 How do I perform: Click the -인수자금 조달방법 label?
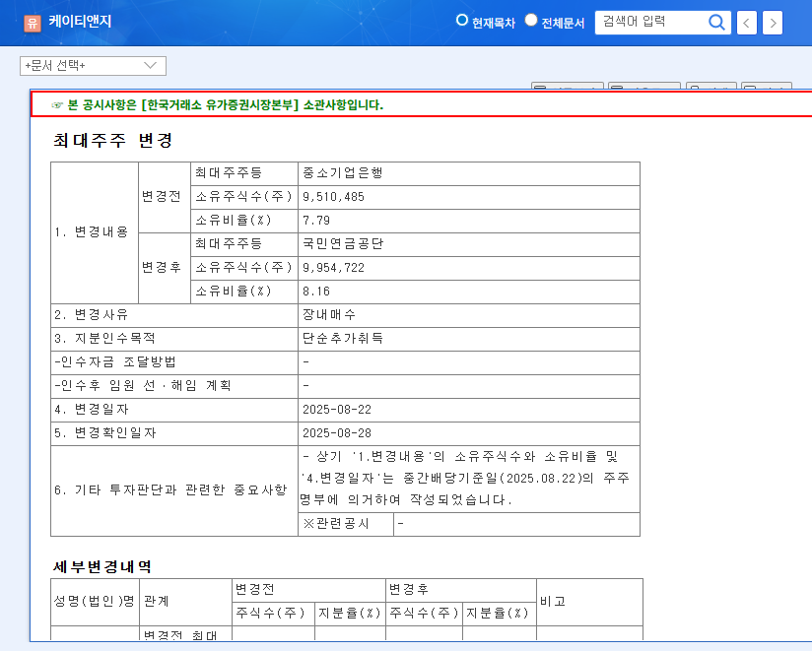pos(115,361)
